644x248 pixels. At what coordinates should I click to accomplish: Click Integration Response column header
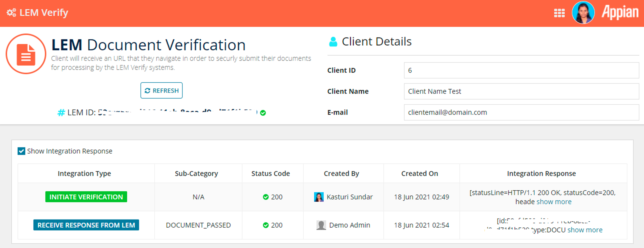click(x=541, y=173)
